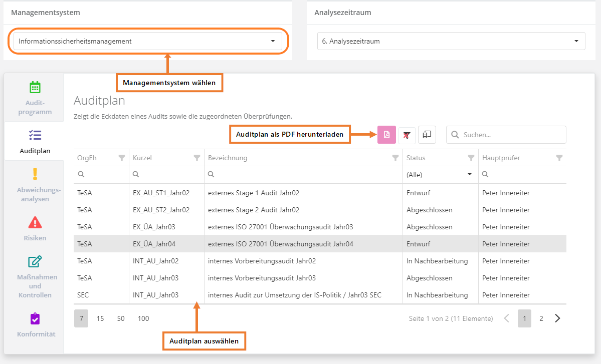
Task: Go to the Konformität tab
Action: [35, 324]
